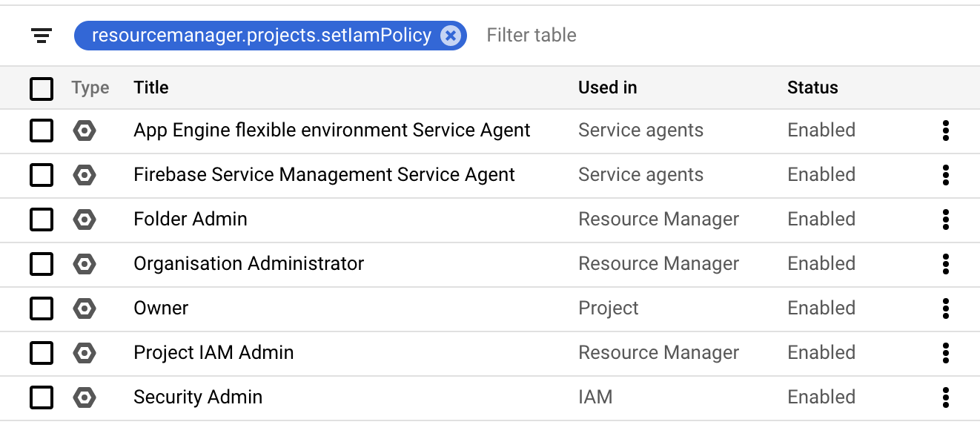Sort by the Title column header
The image size is (980, 439).
tap(151, 88)
